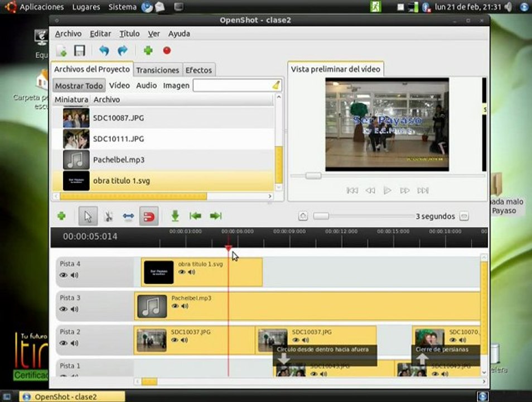
Task: Mute audio of Pista 2 track
Action: coord(75,343)
